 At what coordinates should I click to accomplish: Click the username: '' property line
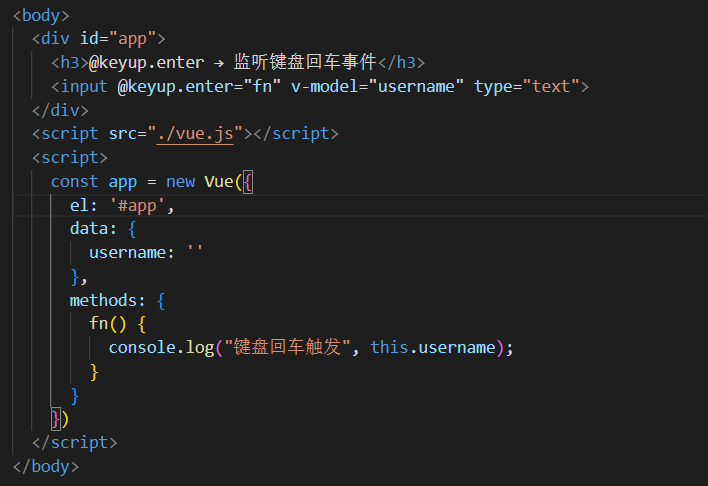(x=146, y=252)
